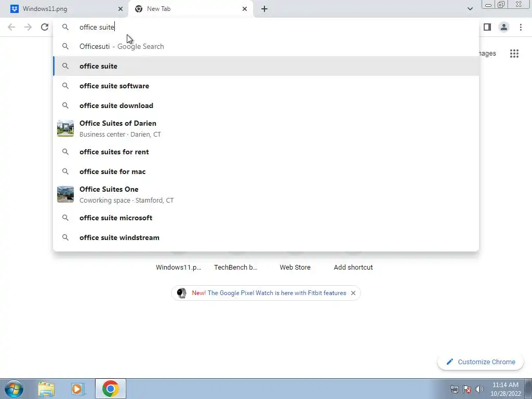The height and width of the screenshot is (399, 532).
Task: Click the Office Suites of Darien thumbnail
Action: (65, 128)
